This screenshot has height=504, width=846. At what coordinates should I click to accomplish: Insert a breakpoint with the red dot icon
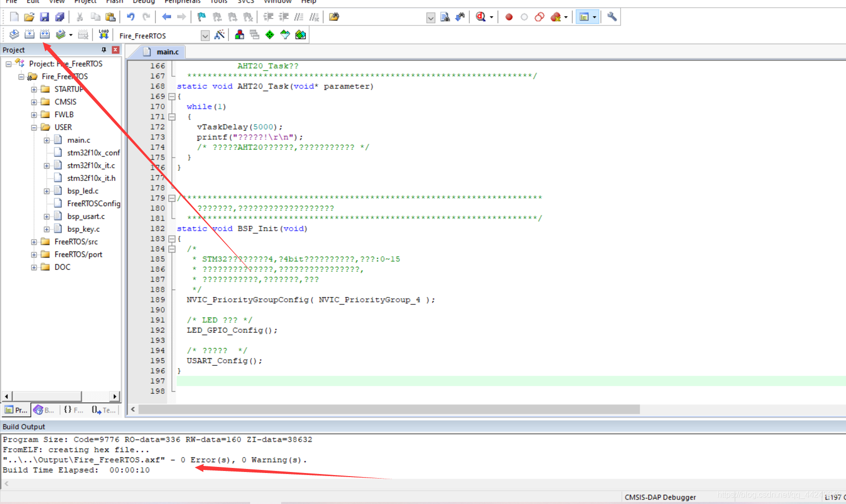pyautogui.click(x=509, y=17)
